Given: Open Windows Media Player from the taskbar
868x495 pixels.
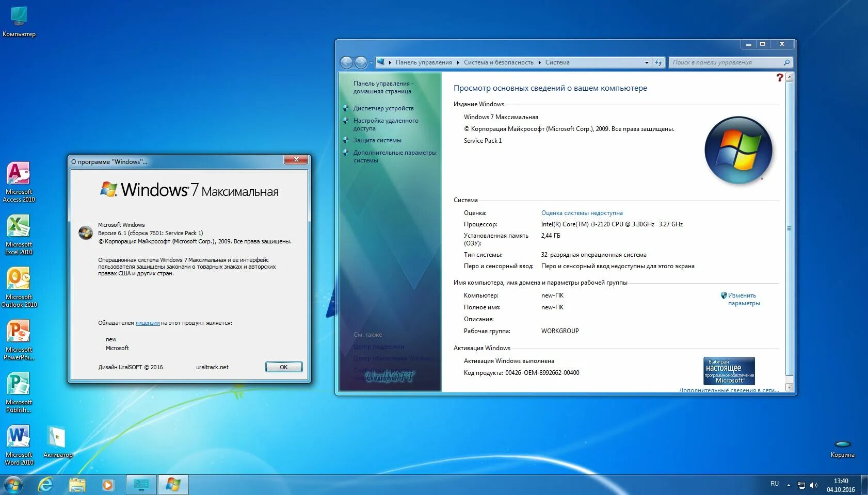Looking at the screenshot, I should click(x=108, y=484).
